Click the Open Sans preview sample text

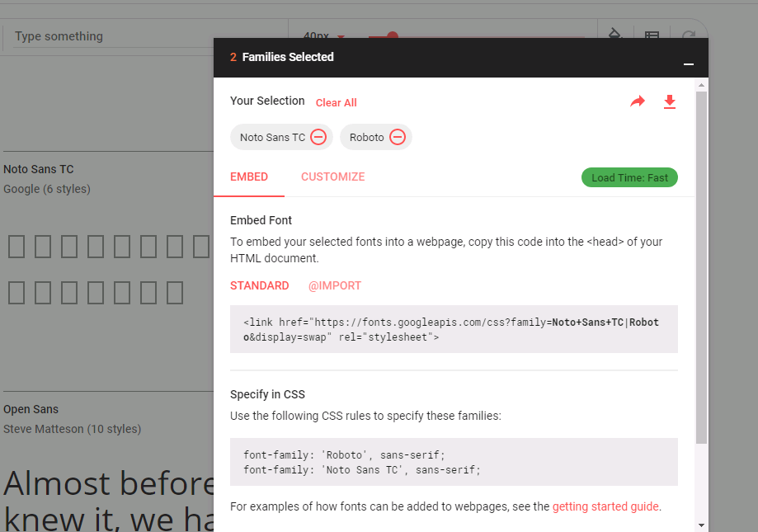click(x=109, y=500)
